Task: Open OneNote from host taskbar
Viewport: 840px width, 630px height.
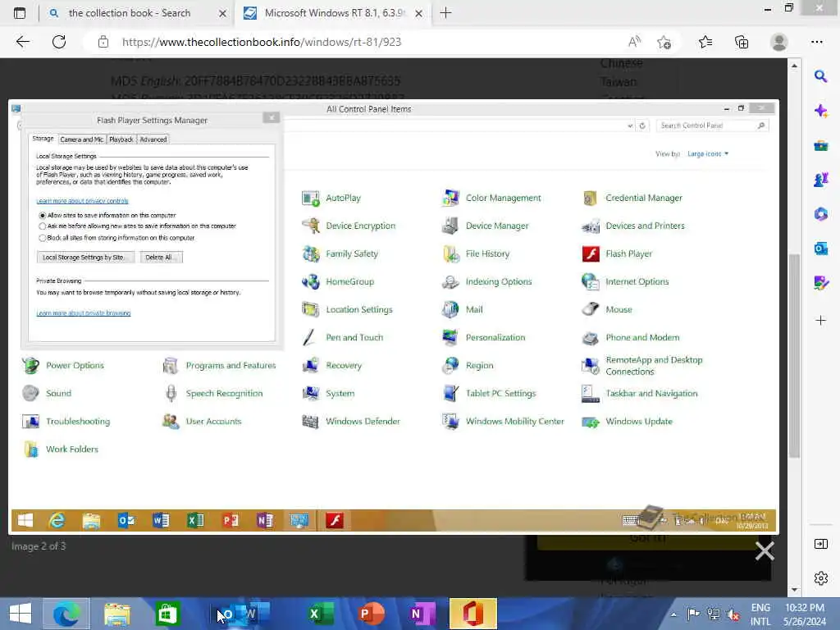Action: click(x=422, y=614)
